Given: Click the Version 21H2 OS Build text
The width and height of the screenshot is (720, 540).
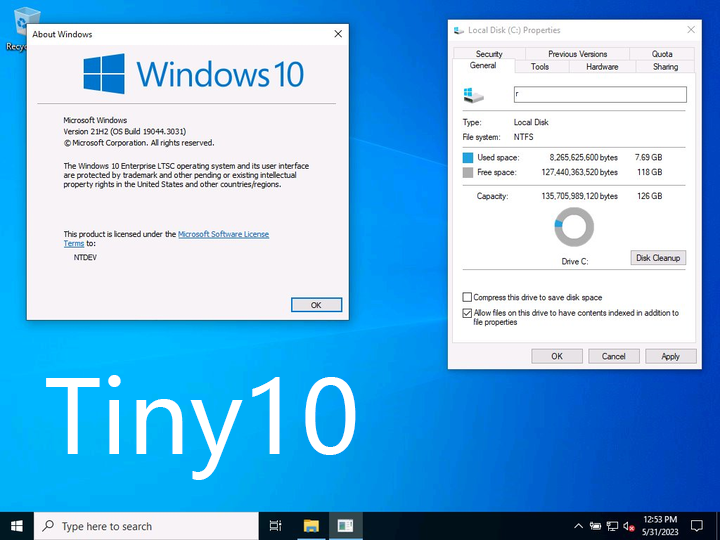Looking at the screenshot, I should pos(124,131).
